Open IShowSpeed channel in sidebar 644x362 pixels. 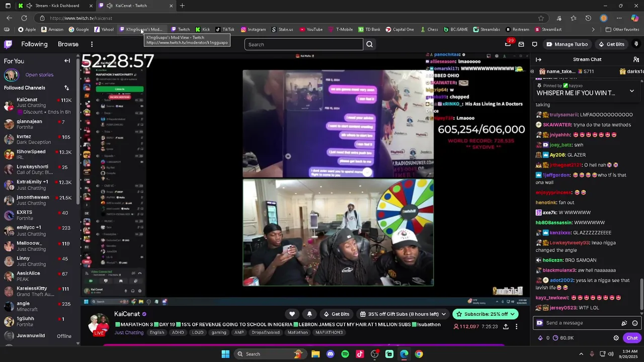tap(40, 155)
